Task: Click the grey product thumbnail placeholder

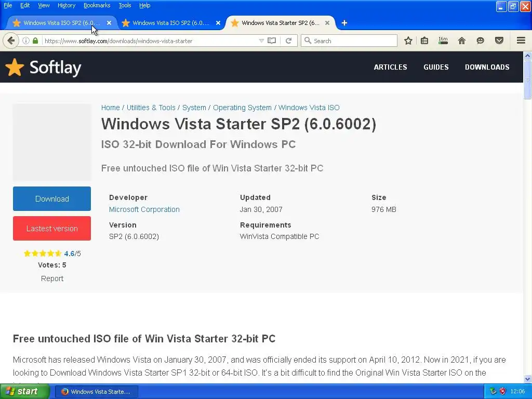Action: 52,142
